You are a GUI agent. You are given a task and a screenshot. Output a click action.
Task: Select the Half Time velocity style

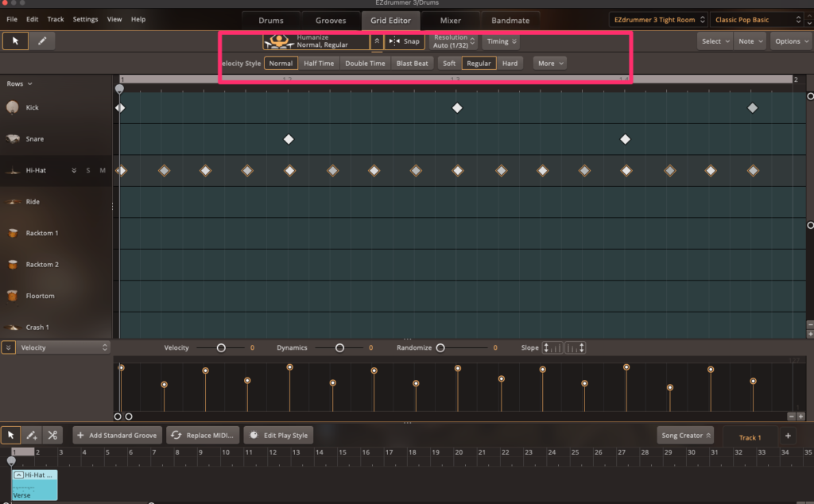tap(319, 64)
